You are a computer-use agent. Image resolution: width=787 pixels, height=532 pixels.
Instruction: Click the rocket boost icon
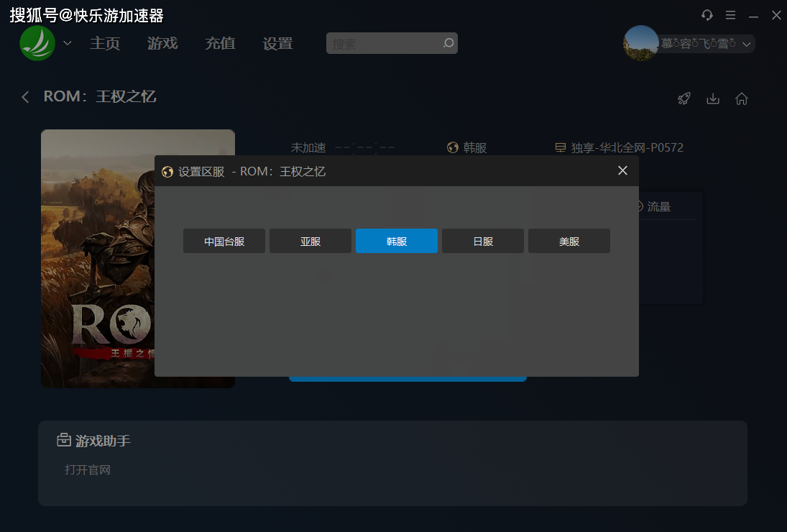point(684,99)
